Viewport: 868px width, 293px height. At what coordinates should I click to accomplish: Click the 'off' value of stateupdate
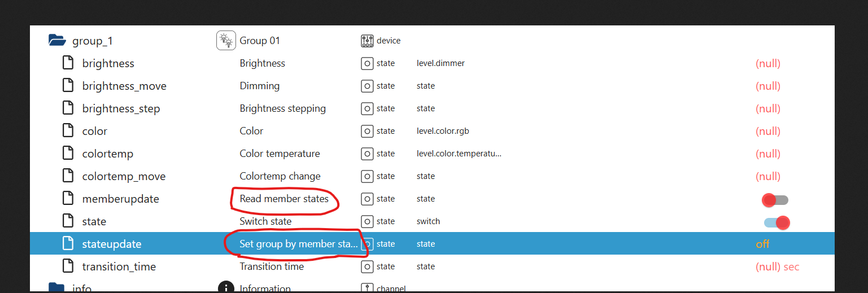[762, 244]
